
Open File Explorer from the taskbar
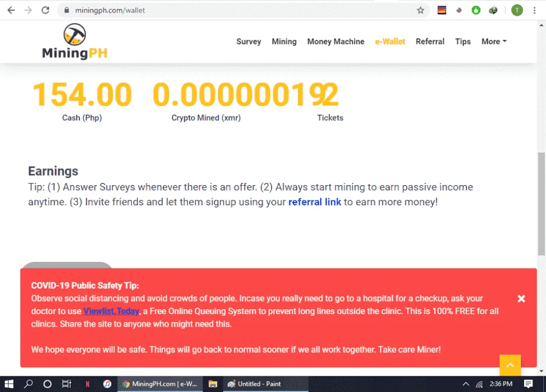tap(213, 384)
